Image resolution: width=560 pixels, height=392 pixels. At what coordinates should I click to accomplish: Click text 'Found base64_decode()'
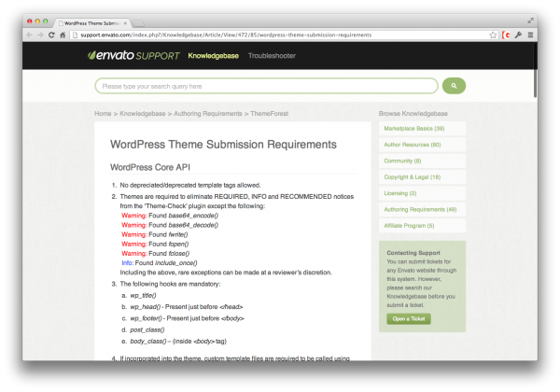(x=184, y=225)
